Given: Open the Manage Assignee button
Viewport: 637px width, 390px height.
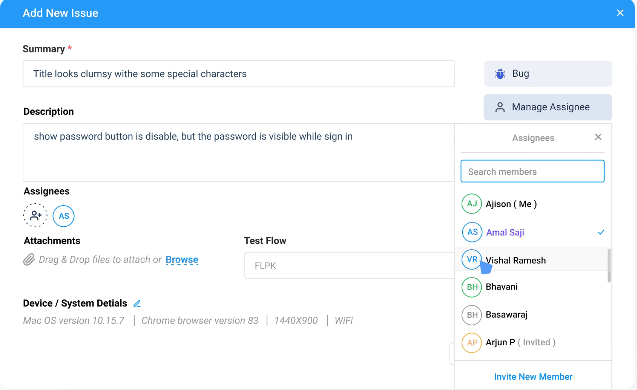Looking at the screenshot, I should (x=548, y=107).
